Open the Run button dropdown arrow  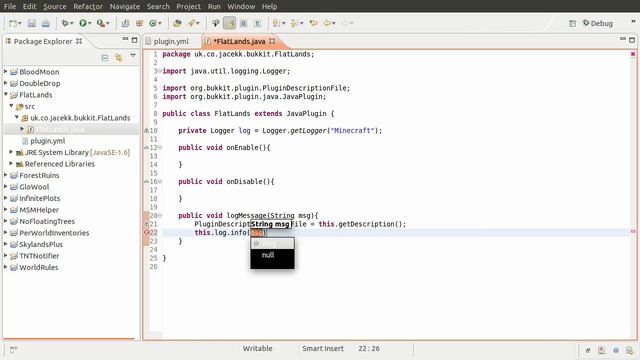tap(89, 23)
